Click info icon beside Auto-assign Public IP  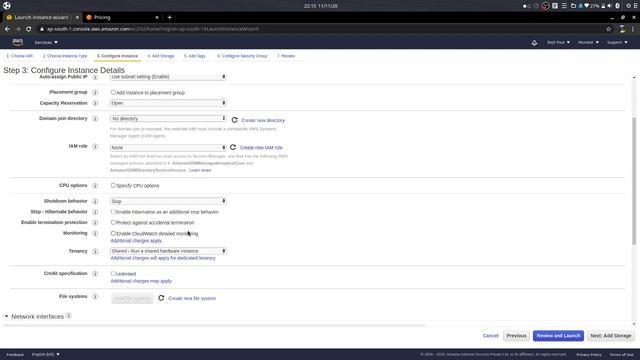[95, 77]
